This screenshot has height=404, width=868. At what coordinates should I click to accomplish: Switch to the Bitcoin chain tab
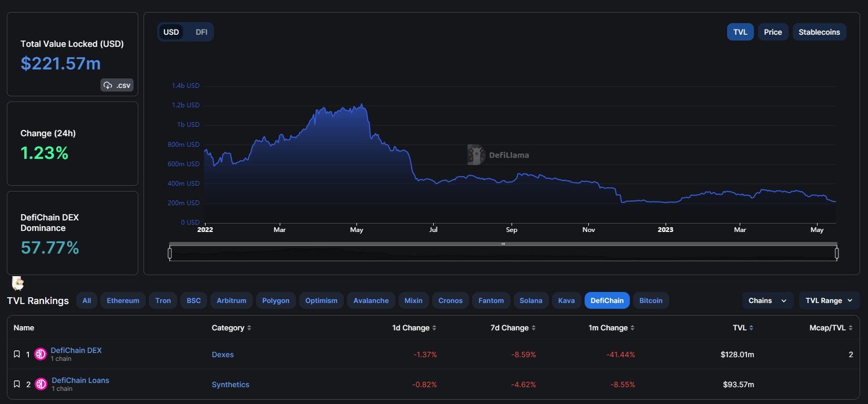[650, 300]
